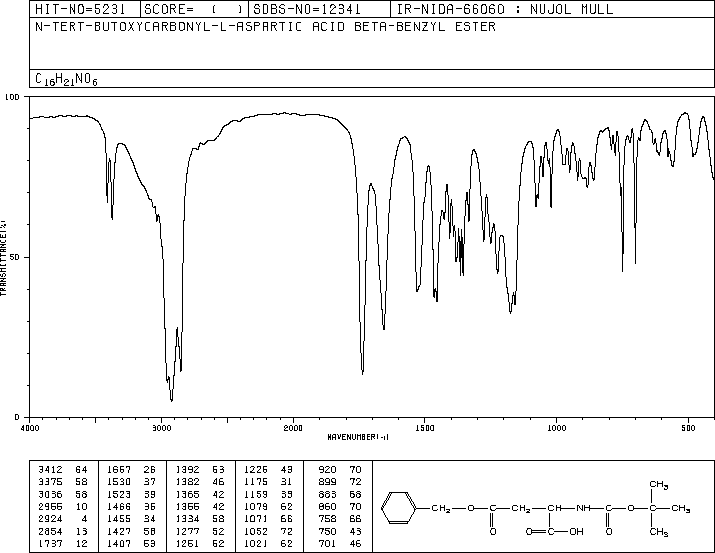Click the 2000 tick label on wavenumber axis
Viewport: 715px width, 553px height.
(293, 428)
